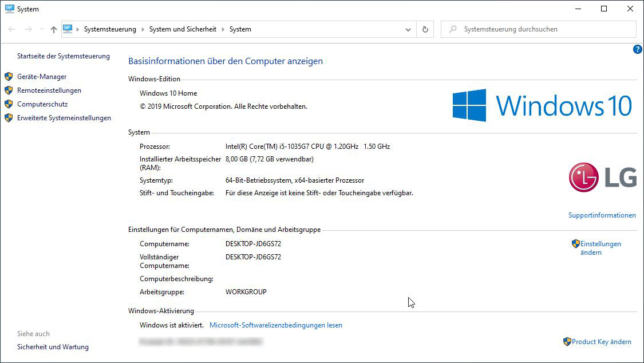
Task: Click the blue help question mark icon
Action: (x=637, y=49)
